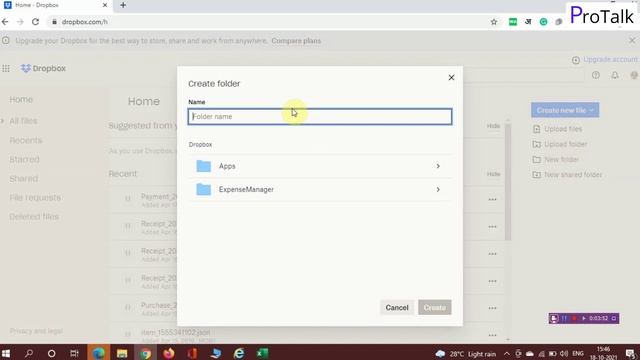Open more options for the Payment file
640x360 pixels.
click(x=493, y=200)
